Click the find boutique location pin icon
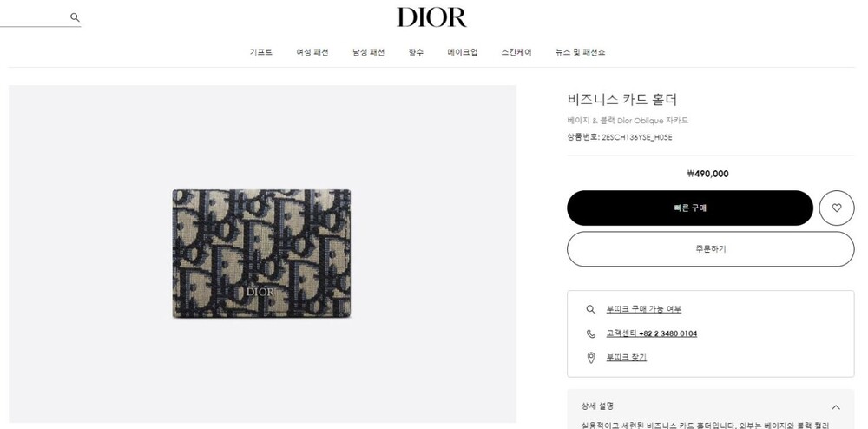This screenshot has width=868, height=429. [x=590, y=358]
